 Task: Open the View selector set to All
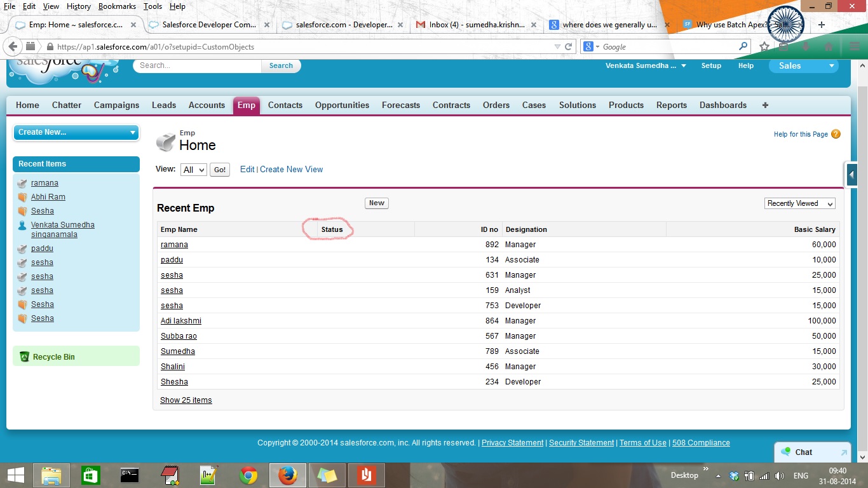pos(193,170)
